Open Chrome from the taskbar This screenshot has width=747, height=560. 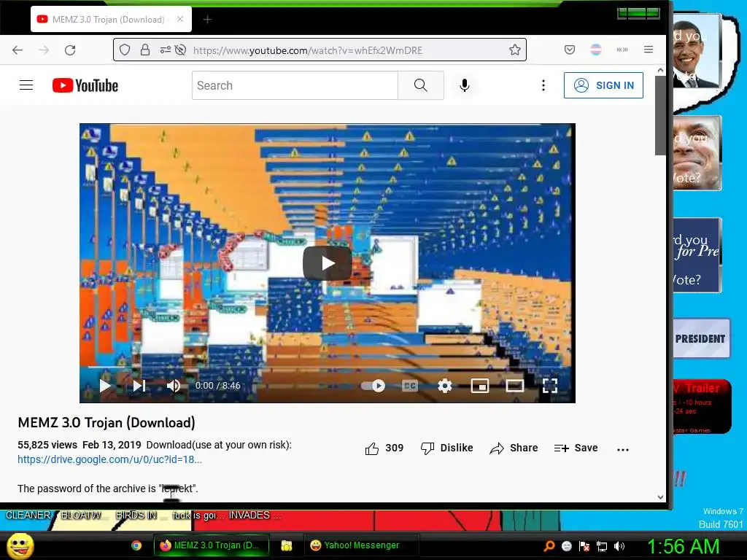136,545
